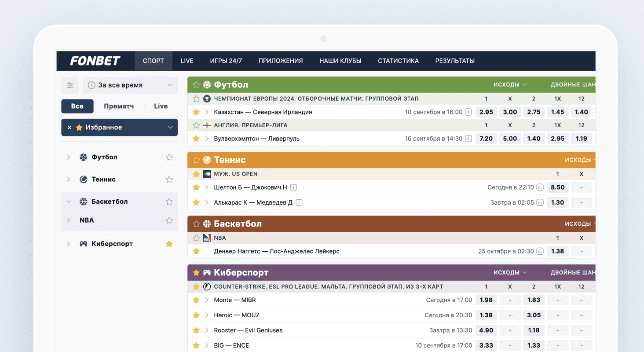
Task: Click statistics icon for Вулверхэмптон — Ливерпуль
Action: click(x=468, y=139)
